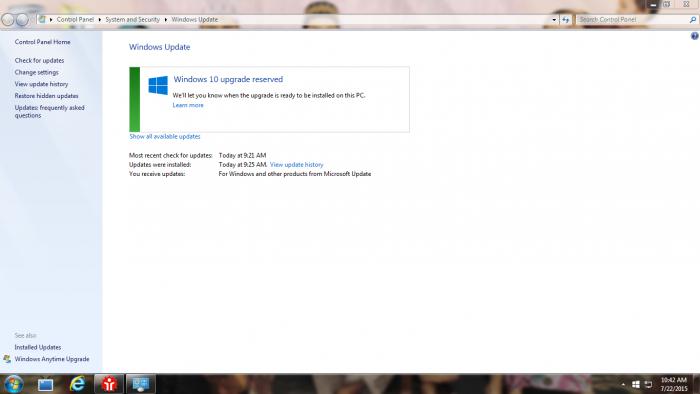
Task: Click View update history beside install time
Action: pyautogui.click(x=296, y=165)
